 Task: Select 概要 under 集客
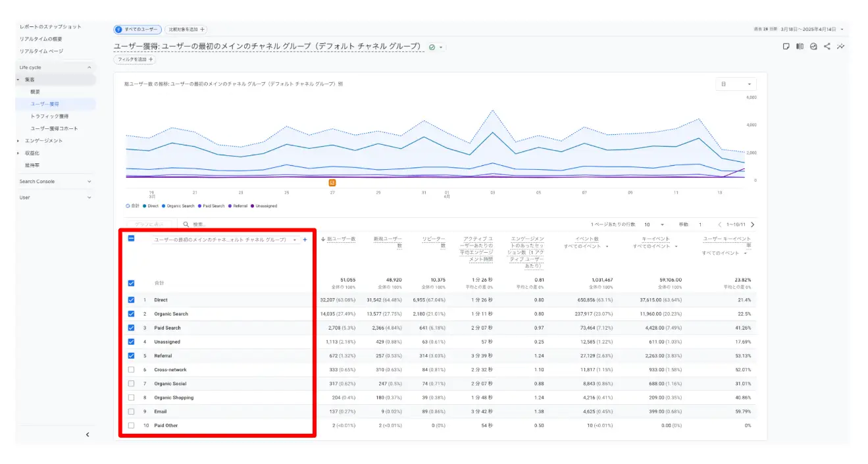(x=36, y=92)
